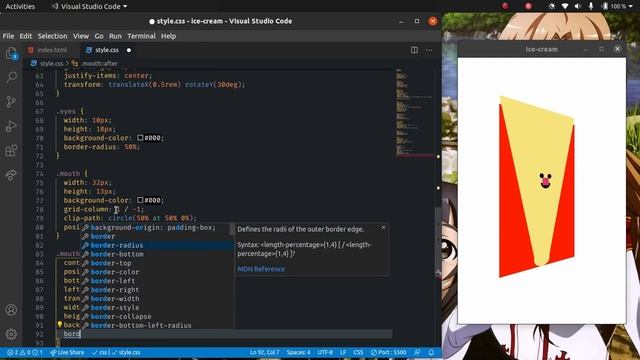This screenshot has height=360, width=640.
Task: Open the Edit menu
Action: [26, 36]
